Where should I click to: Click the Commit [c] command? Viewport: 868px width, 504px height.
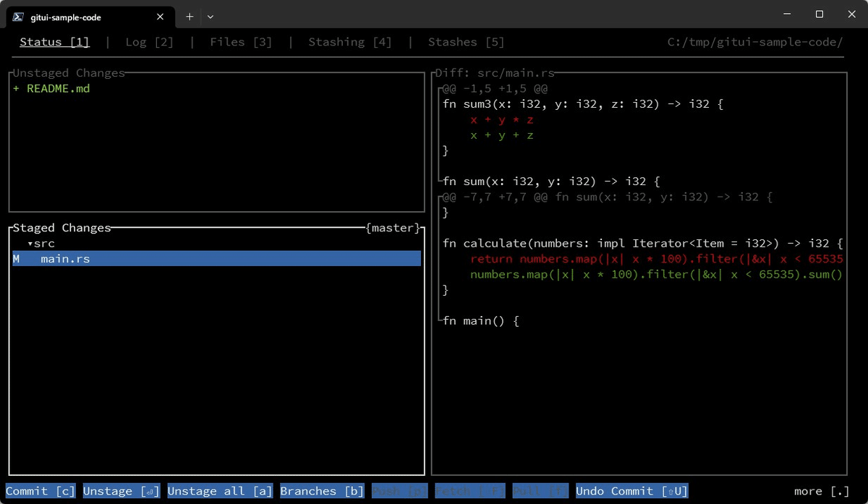coord(41,491)
